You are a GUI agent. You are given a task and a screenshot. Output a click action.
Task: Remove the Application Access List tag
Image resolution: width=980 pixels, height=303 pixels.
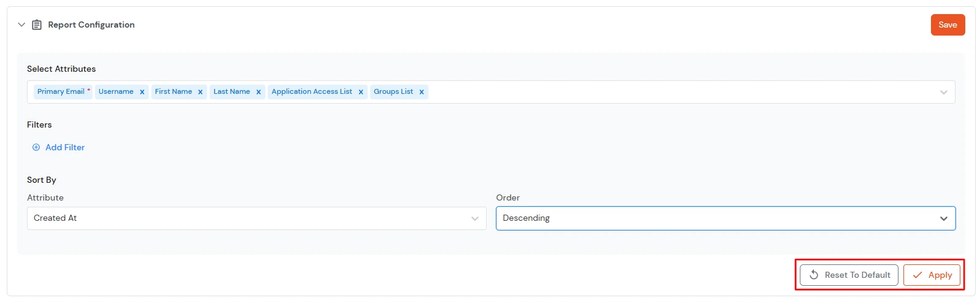point(361,92)
